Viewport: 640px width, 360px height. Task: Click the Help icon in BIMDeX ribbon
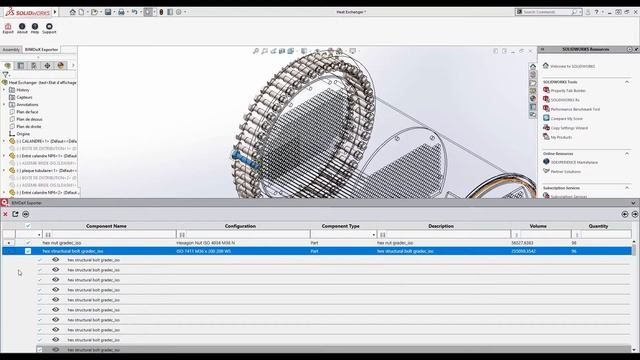[x=35, y=28]
